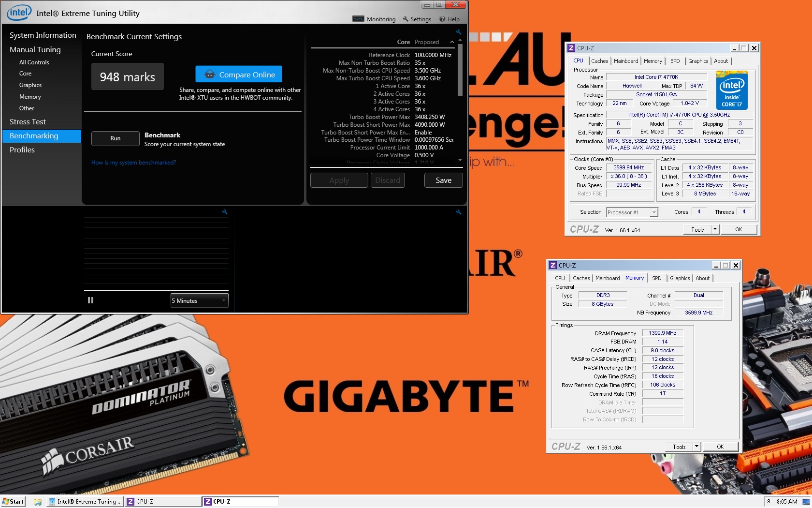Switch to SPD tab in Memory CPU-Z window
This screenshot has height=508, width=812.
pyautogui.click(x=656, y=278)
